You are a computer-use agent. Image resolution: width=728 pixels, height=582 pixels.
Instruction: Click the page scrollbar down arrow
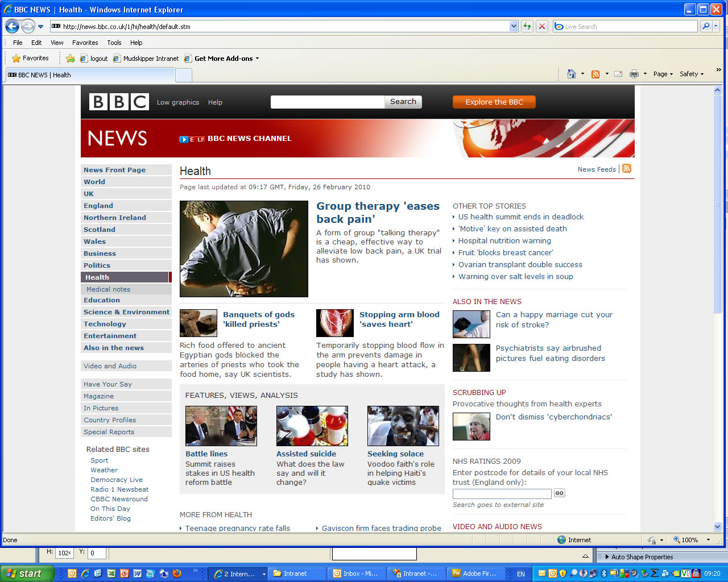pyautogui.click(x=718, y=527)
